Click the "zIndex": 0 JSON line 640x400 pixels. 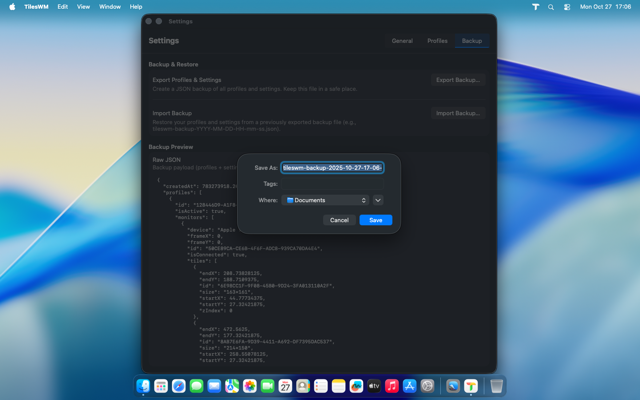pos(216,311)
